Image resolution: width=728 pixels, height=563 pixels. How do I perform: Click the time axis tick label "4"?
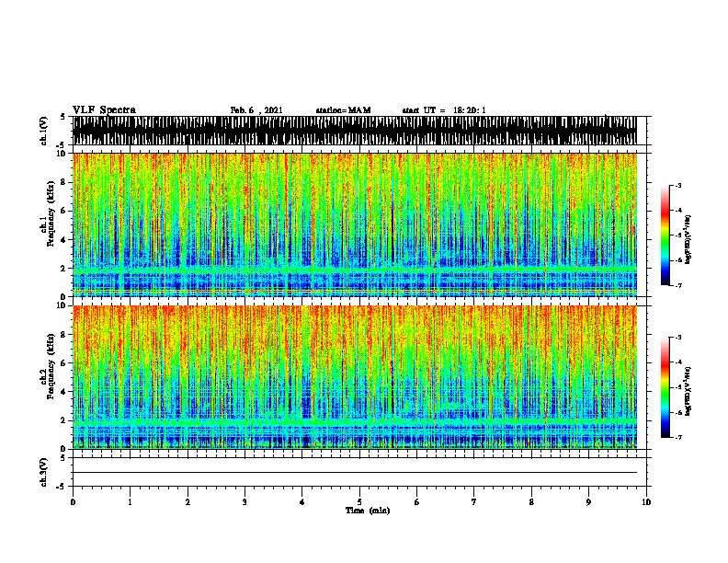tap(302, 502)
